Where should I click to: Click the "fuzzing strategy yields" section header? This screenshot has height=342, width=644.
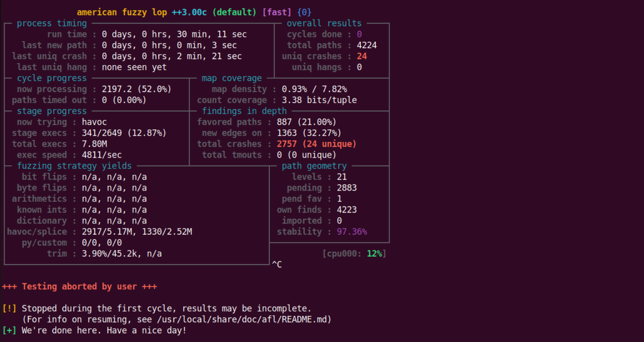pyautogui.click(x=74, y=166)
